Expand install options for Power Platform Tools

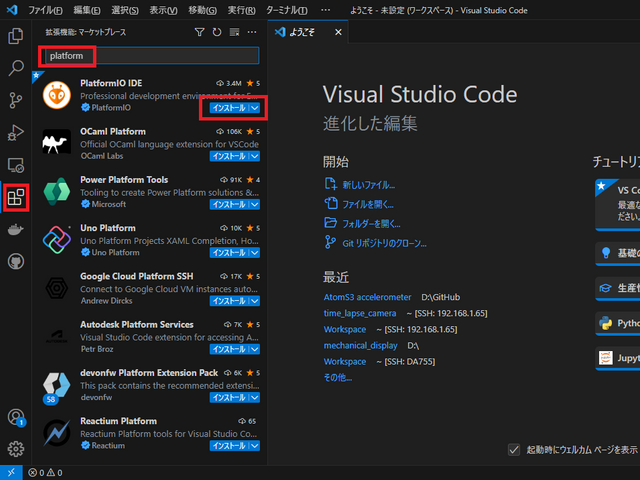point(255,204)
